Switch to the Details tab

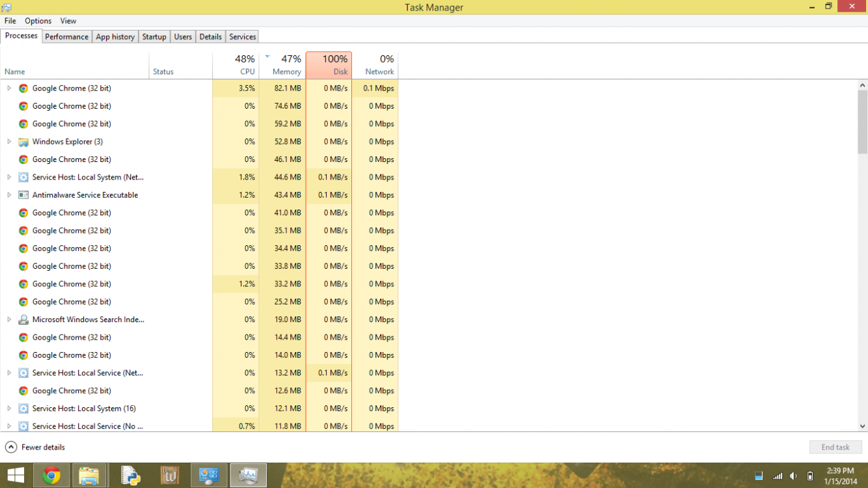click(x=210, y=36)
